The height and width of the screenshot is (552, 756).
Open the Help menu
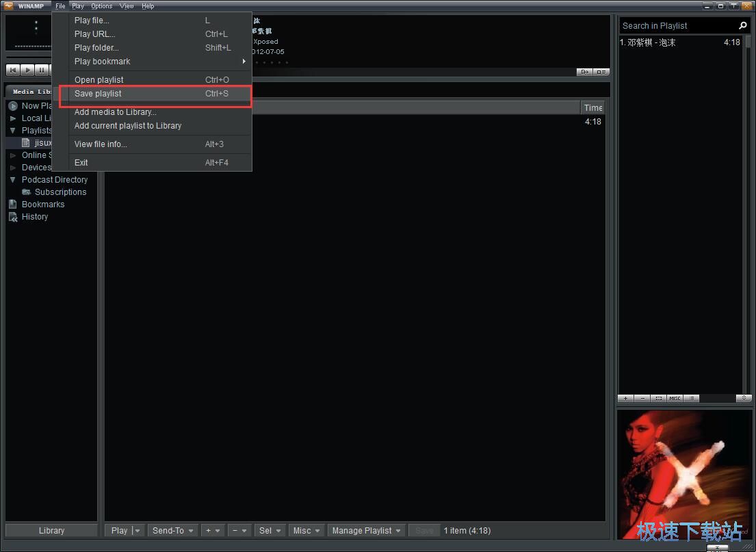click(x=148, y=5)
